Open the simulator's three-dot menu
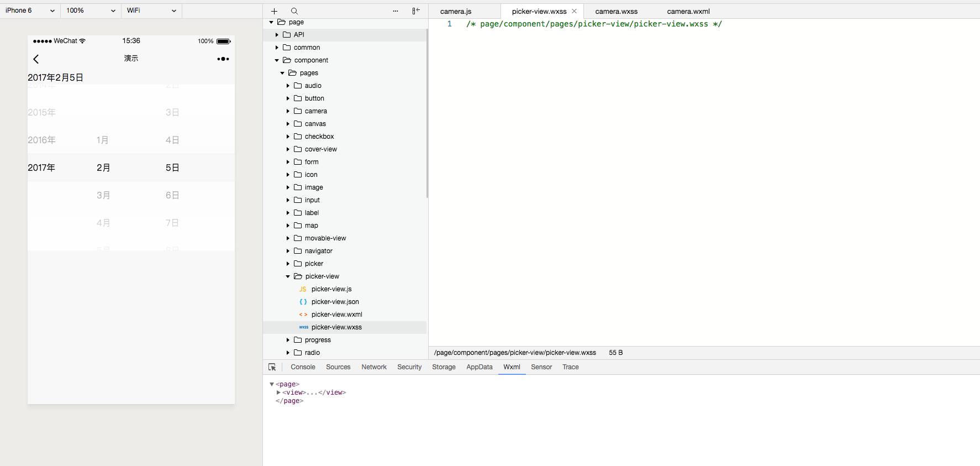This screenshot has height=466, width=980. [x=223, y=59]
